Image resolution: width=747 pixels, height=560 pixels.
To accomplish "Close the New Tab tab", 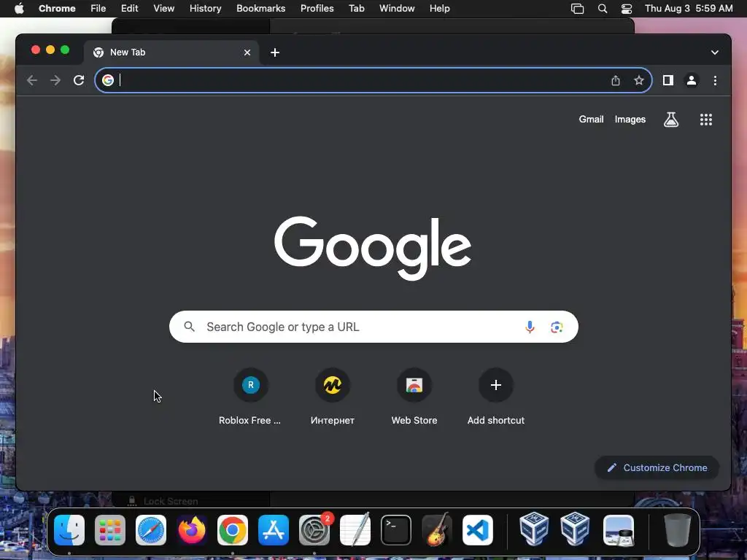I will (247, 52).
